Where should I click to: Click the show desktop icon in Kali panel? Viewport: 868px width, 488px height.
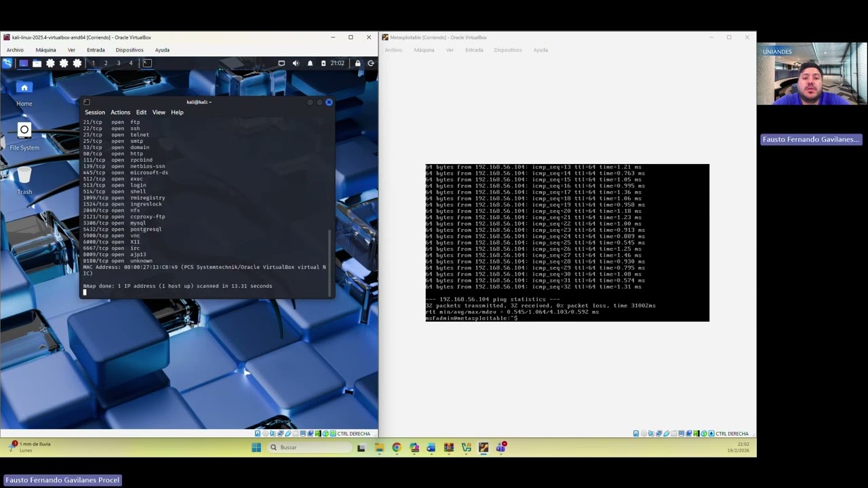(x=23, y=63)
